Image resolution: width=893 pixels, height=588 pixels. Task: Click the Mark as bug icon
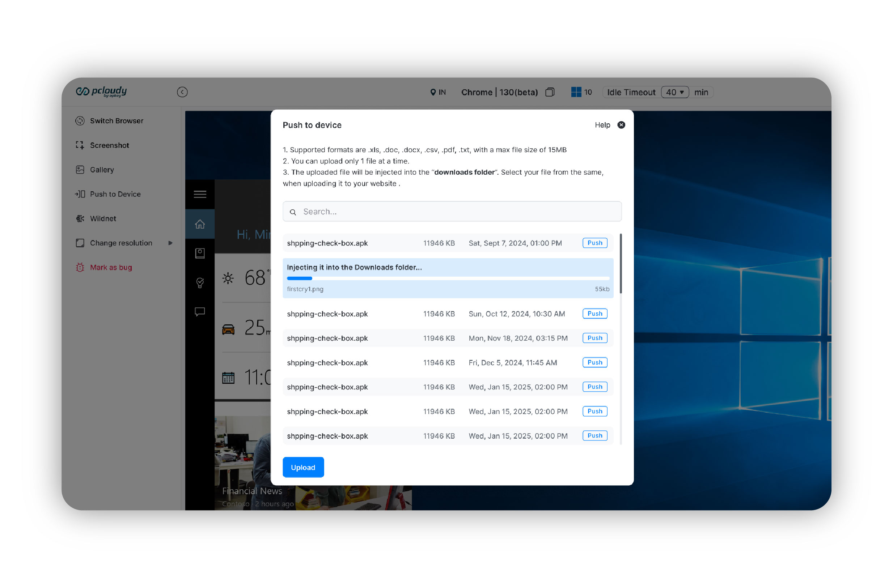(80, 267)
